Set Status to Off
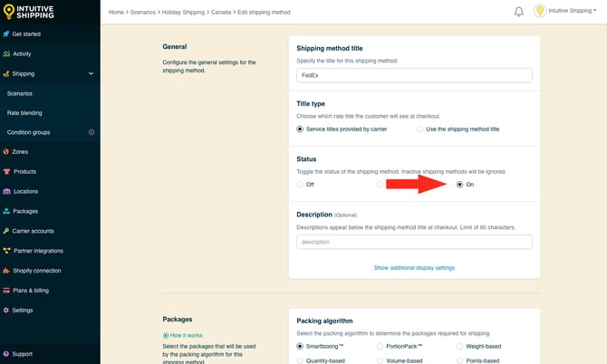 pos(301,184)
